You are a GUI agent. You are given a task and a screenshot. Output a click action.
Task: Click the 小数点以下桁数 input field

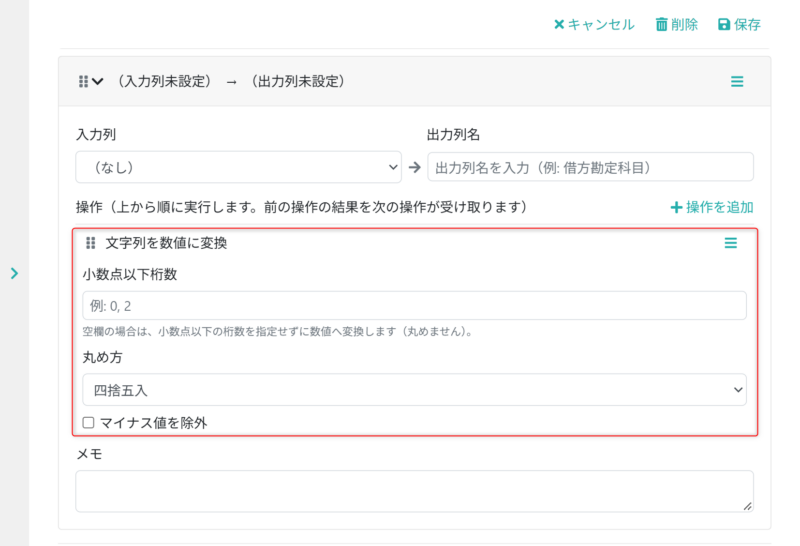tap(414, 306)
